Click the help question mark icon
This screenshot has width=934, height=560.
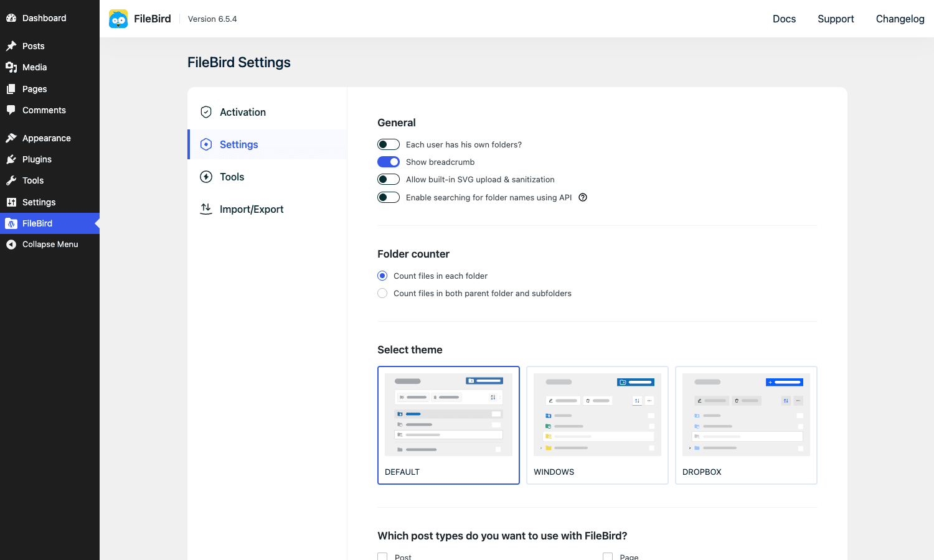point(583,197)
